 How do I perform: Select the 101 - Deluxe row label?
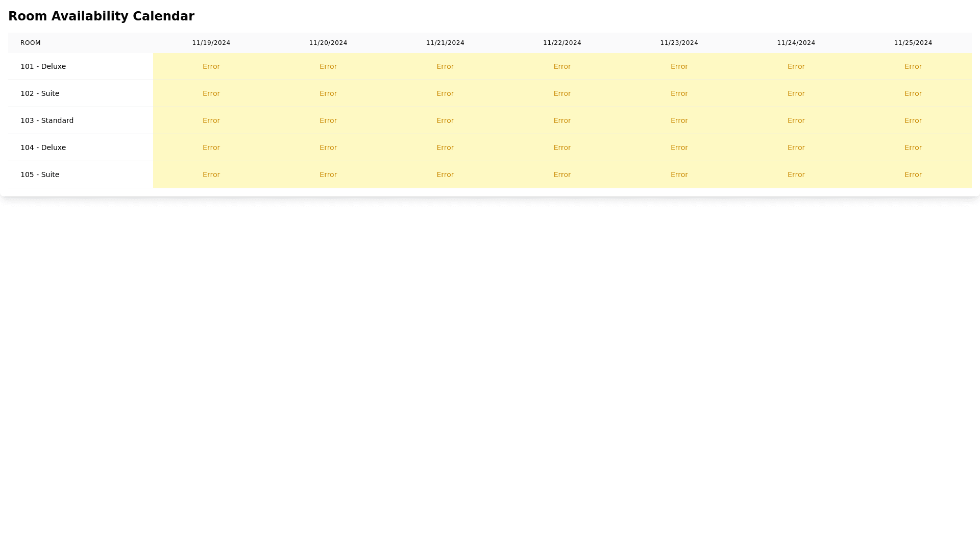(43, 66)
